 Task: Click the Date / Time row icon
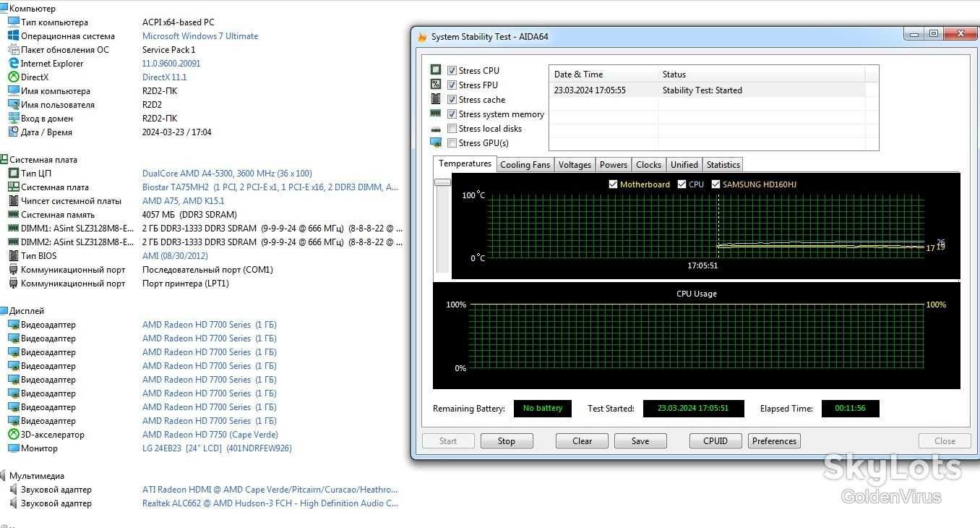point(13,132)
